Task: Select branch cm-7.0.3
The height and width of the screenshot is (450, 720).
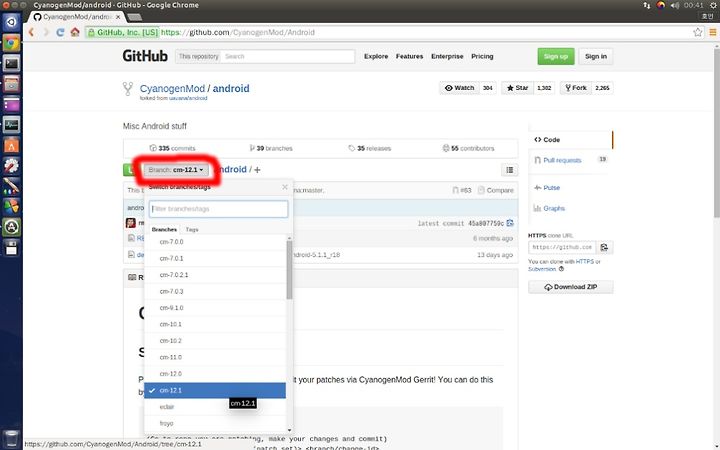Action: (215, 292)
